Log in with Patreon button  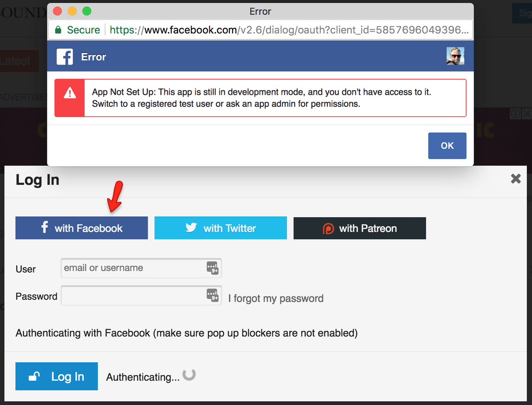tap(360, 228)
